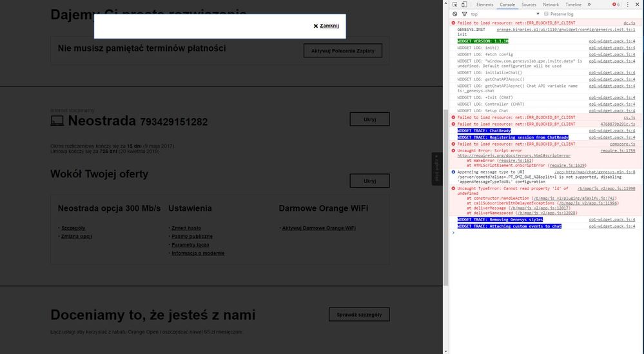Screen dimensions: 644x354
Task: Switch to the Network tab
Action: point(551,5)
